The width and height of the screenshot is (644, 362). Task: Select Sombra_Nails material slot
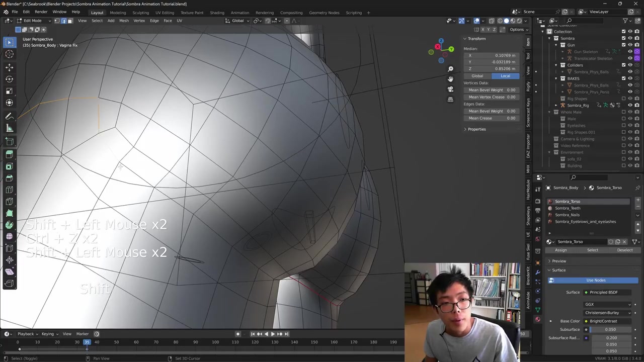(567, 215)
